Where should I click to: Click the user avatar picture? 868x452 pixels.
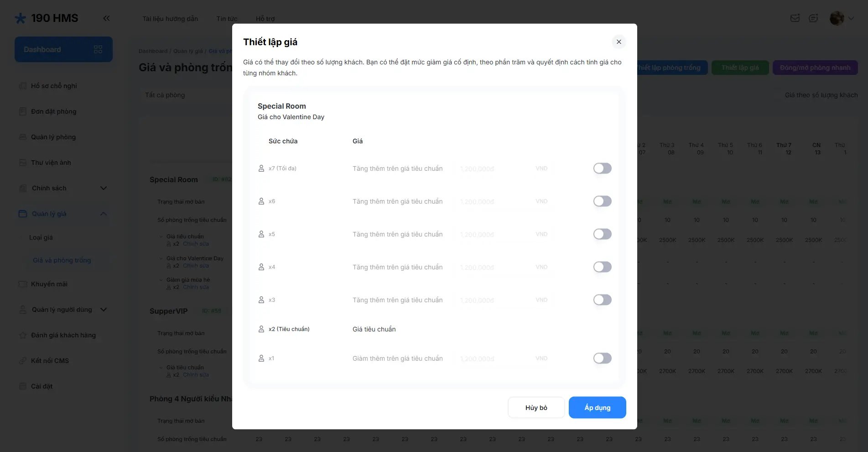pyautogui.click(x=837, y=18)
